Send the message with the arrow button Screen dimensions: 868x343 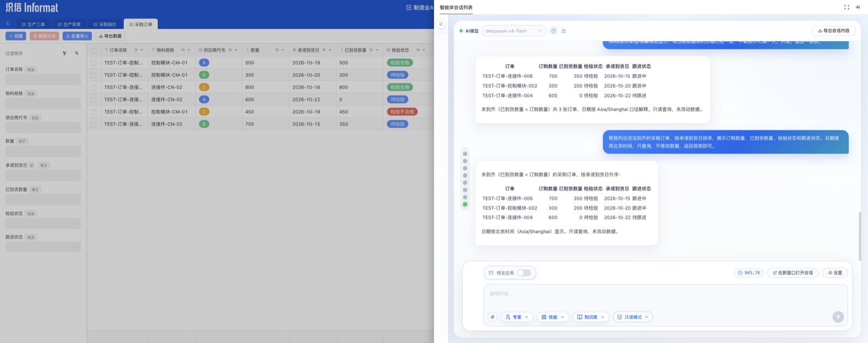[838, 317]
